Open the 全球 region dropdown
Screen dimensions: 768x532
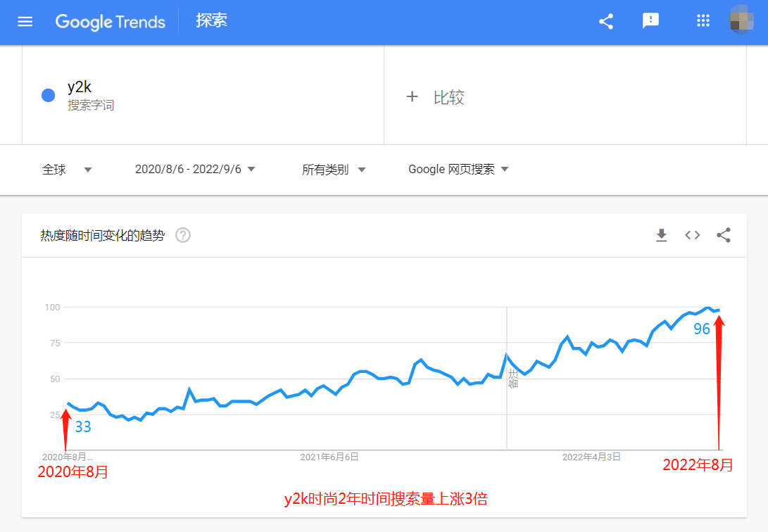pos(67,170)
